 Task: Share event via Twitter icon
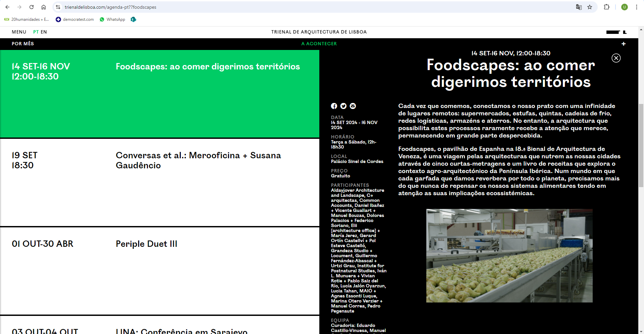tap(343, 106)
